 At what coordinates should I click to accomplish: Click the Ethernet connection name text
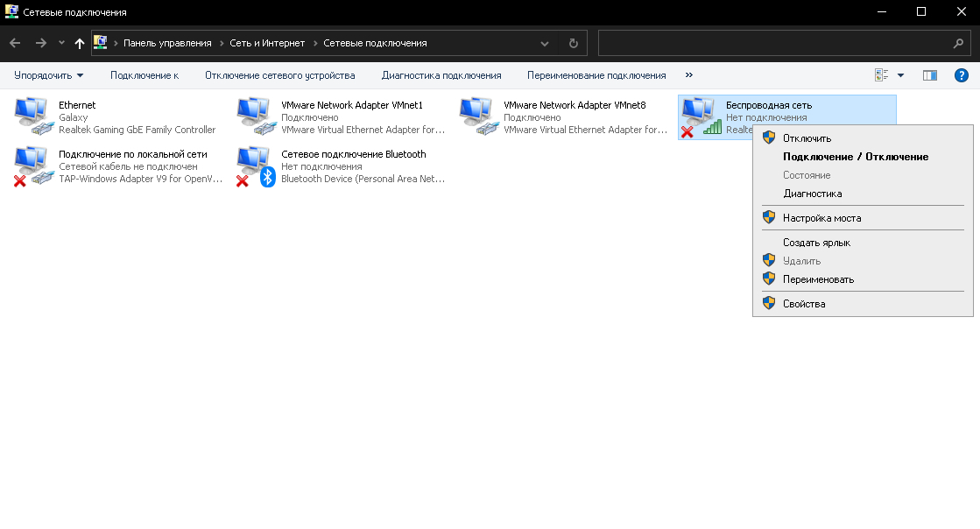(x=77, y=105)
